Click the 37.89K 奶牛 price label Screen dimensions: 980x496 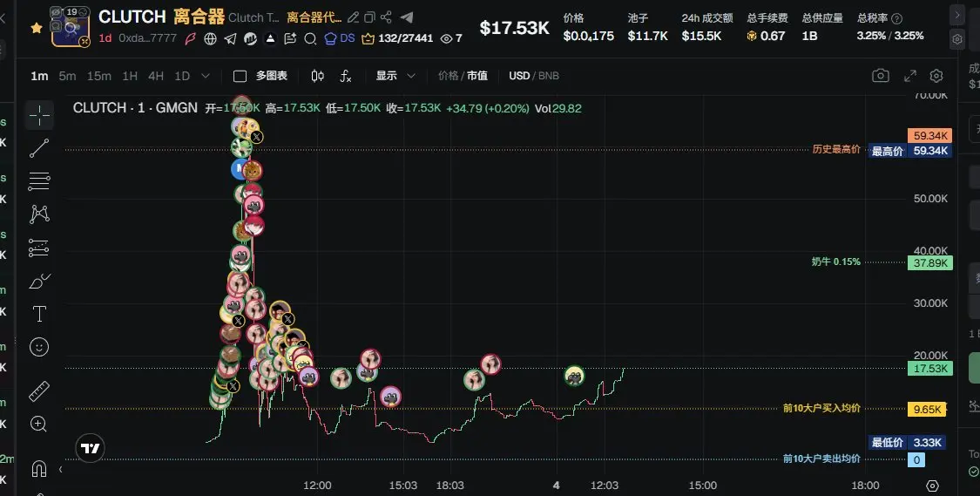(930, 262)
